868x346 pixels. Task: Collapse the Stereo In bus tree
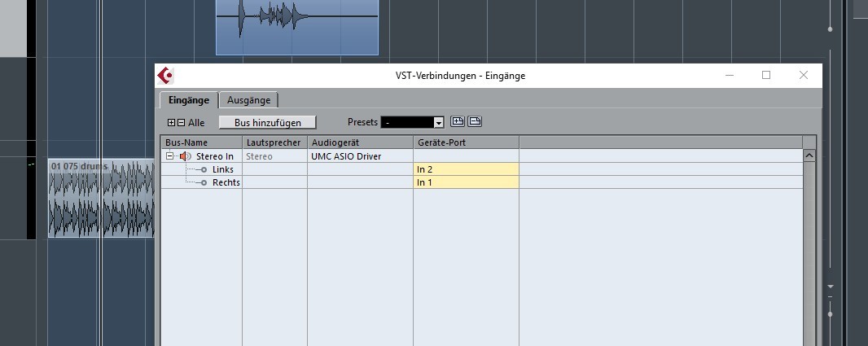170,156
